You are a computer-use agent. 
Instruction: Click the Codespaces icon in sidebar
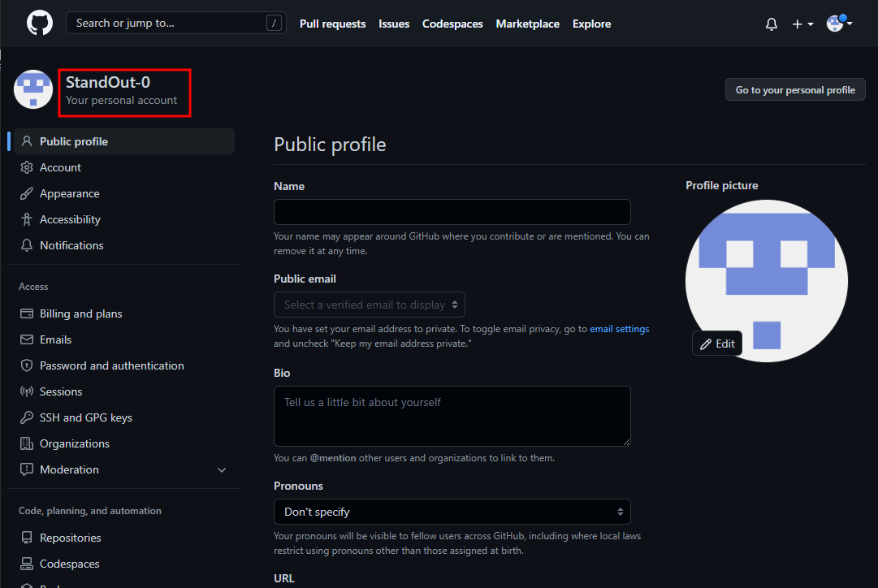(26, 564)
